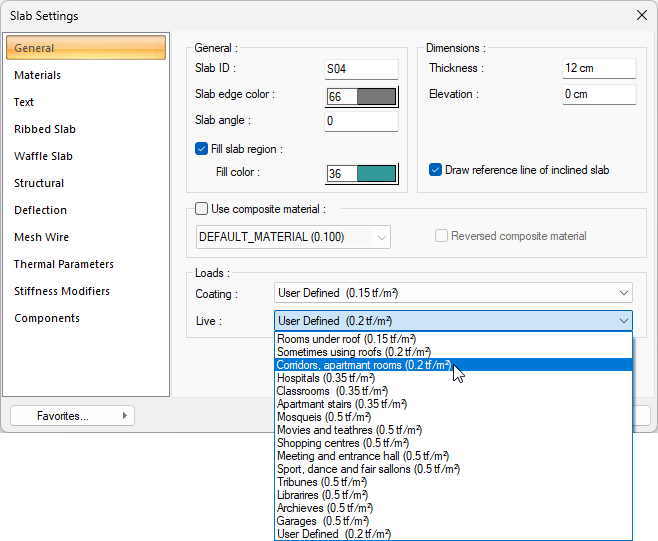658x541 pixels.
Task: Choose Shopping centres (0.5 tf/m²)
Action: [x=453, y=443]
